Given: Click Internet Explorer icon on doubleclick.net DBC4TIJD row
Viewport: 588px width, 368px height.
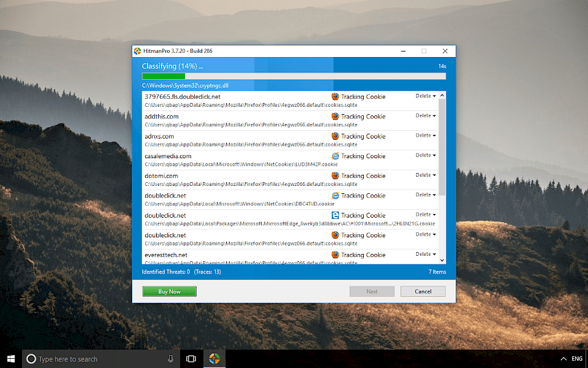Looking at the screenshot, I should (x=335, y=195).
